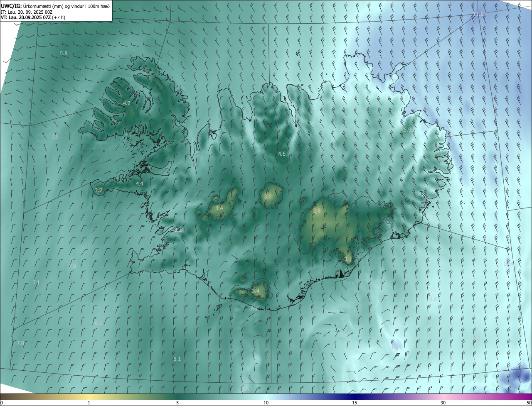Click the 15 tick on the color scale

coord(355,403)
